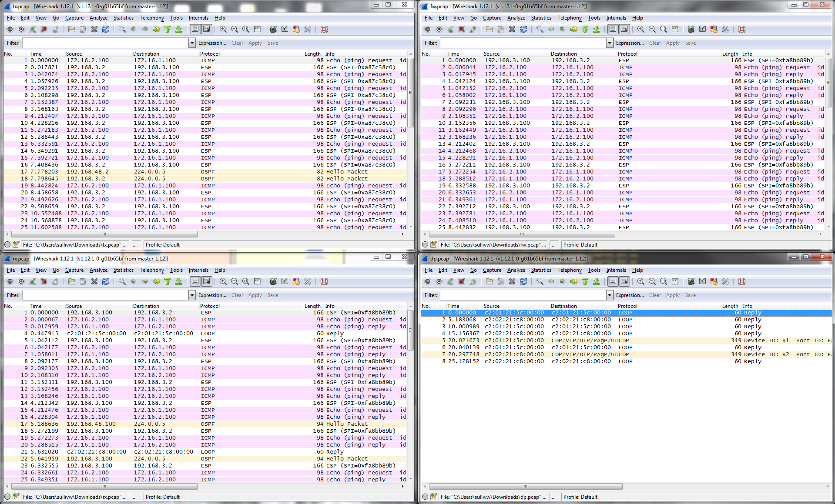Click Expression button in tx.pcap window
The height and width of the screenshot is (504, 835).
coord(212,43)
